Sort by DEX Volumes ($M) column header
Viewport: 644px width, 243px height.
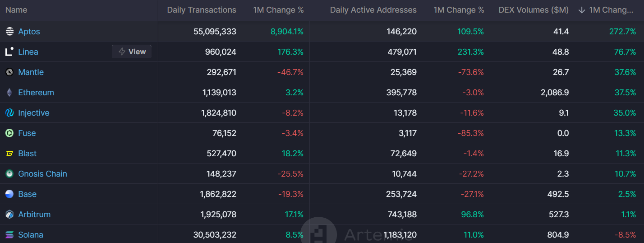tap(534, 10)
